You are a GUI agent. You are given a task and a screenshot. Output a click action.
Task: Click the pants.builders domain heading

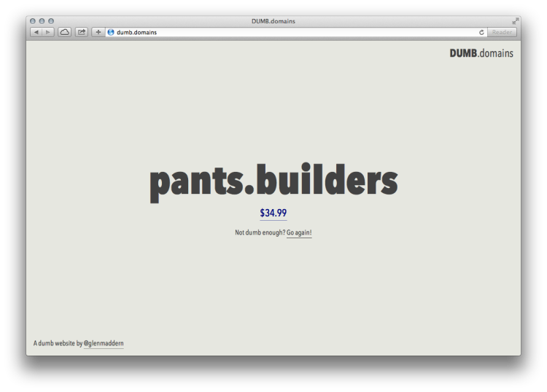coord(273,182)
